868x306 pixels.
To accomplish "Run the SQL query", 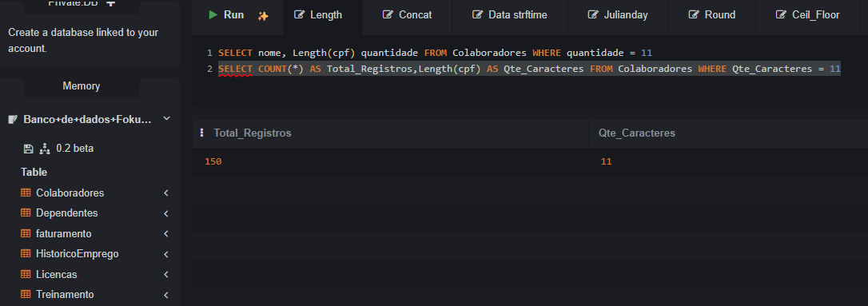I will [x=226, y=15].
